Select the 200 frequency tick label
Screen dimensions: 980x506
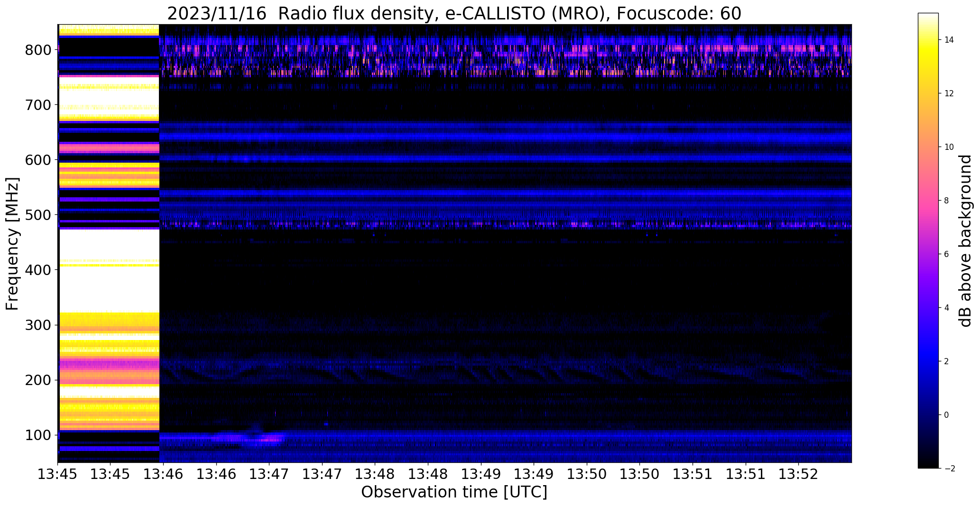click(x=38, y=380)
